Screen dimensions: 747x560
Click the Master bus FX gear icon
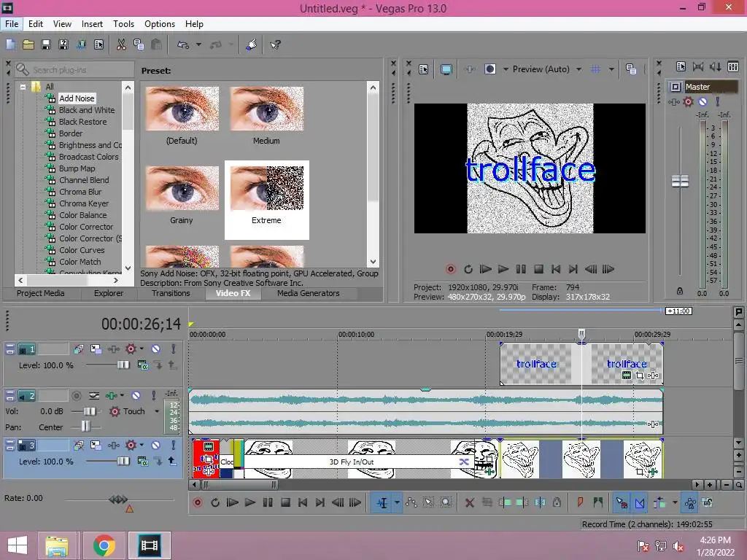(688, 101)
